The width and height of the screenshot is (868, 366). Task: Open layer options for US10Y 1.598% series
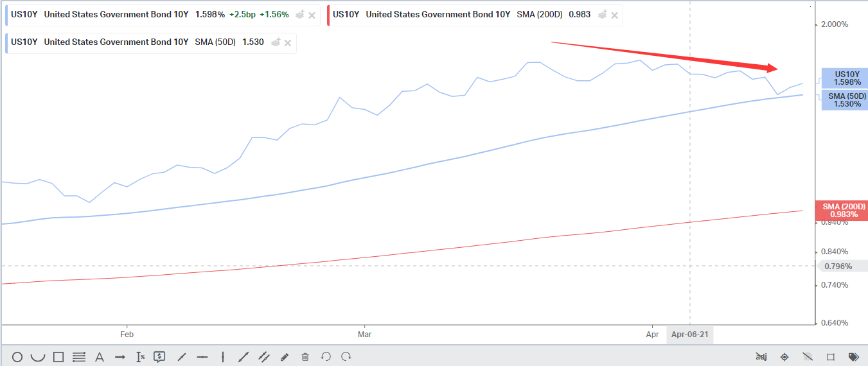click(299, 15)
